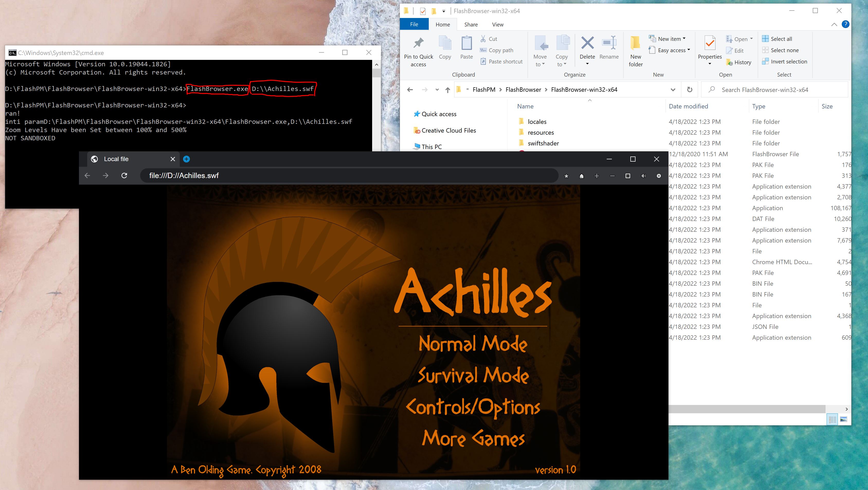Viewport: 868px width, 490px height.
Task: Expand recent locations dropdown arrow in Explorer
Action: (x=437, y=89)
